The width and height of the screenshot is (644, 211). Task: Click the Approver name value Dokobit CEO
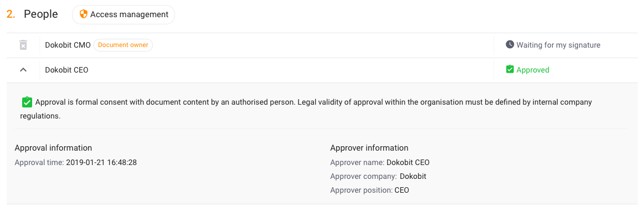408,162
